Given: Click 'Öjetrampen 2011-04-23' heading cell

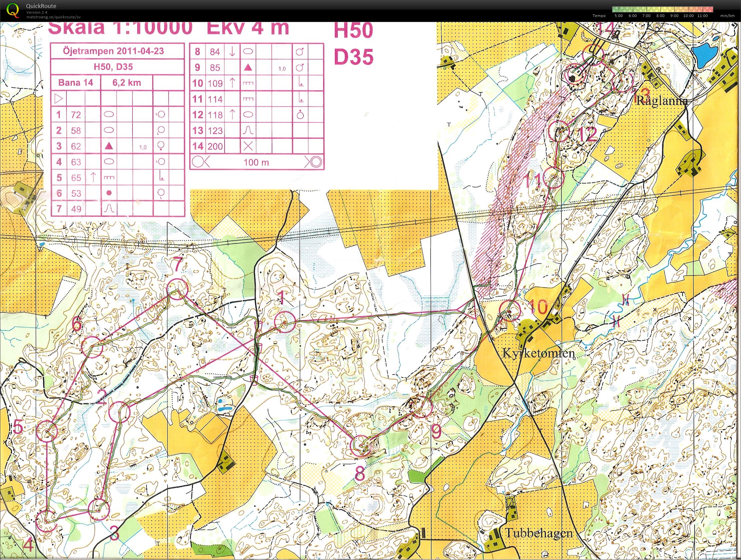Looking at the screenshot, I should [117, 51].
